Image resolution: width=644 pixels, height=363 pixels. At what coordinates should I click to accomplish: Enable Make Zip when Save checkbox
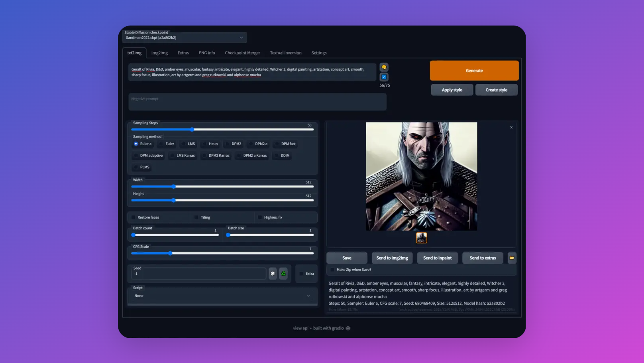point(332,270)
